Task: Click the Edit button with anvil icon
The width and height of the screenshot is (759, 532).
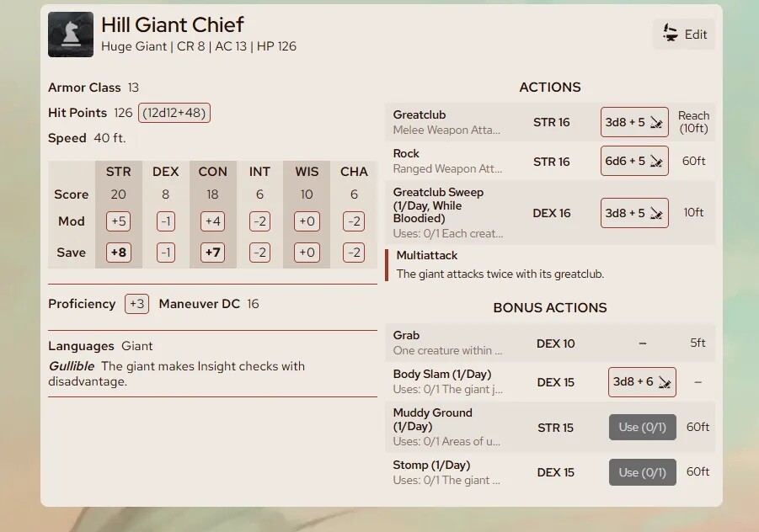Action: click(x=684, y=35)
